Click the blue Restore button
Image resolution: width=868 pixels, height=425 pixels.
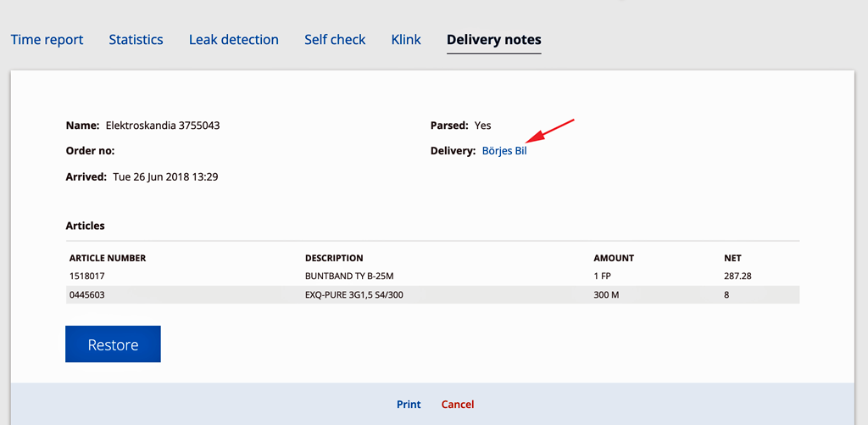pyautogui.click(x=113, y=344)
